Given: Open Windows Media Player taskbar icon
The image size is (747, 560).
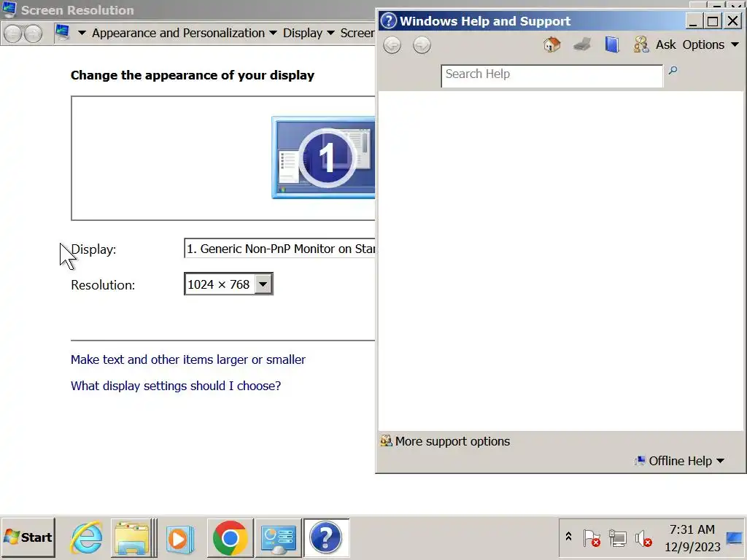Looking at the screenshot, I should [x=181, y=539].
